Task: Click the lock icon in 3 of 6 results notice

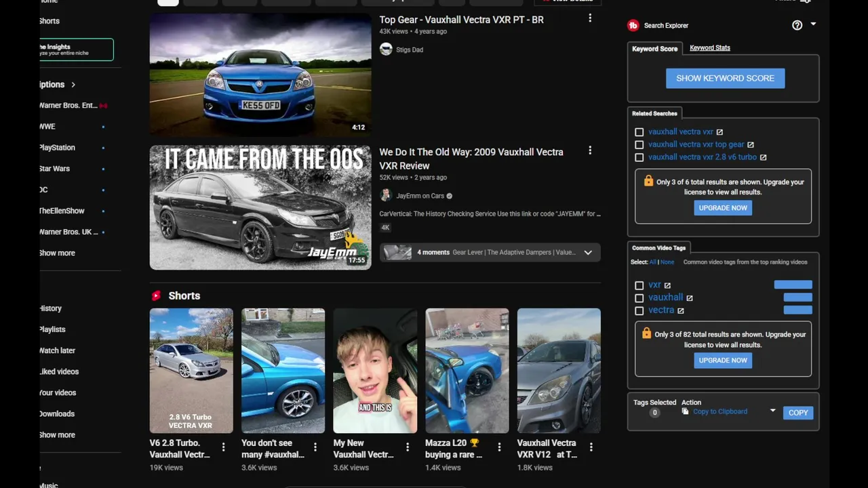Action: (648, 181)
